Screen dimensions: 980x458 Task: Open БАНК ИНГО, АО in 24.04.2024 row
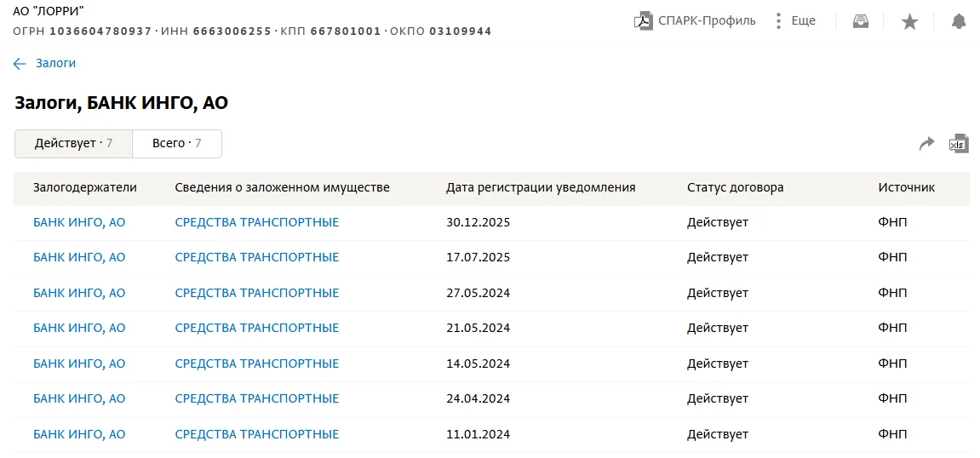pos(79,398)
